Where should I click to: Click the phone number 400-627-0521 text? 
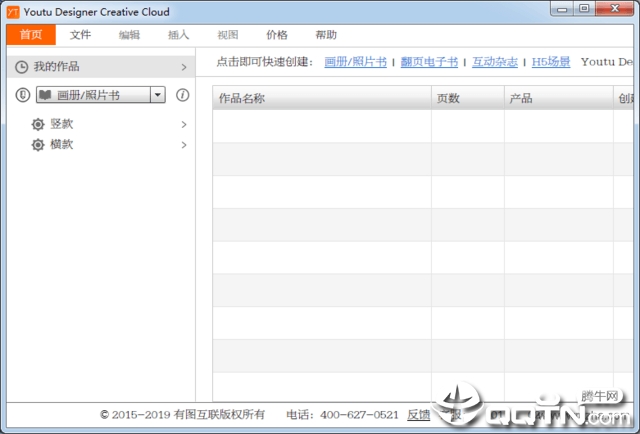pos(359,415)
